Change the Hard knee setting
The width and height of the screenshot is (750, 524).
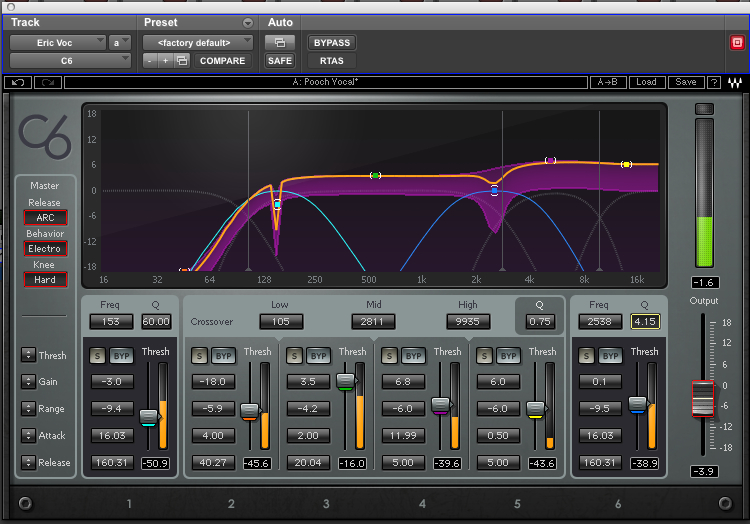(x=45, y=280)
